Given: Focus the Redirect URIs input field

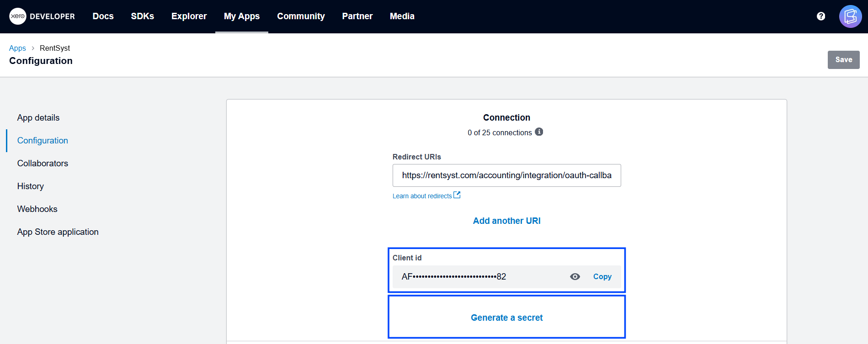Looking at the screenshot, I should tap(506, 175).
